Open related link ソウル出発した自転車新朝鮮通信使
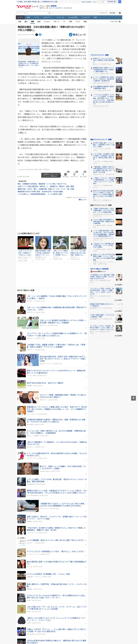The height and width of the screenshot is (644, 138). click(x=40, y=194)
